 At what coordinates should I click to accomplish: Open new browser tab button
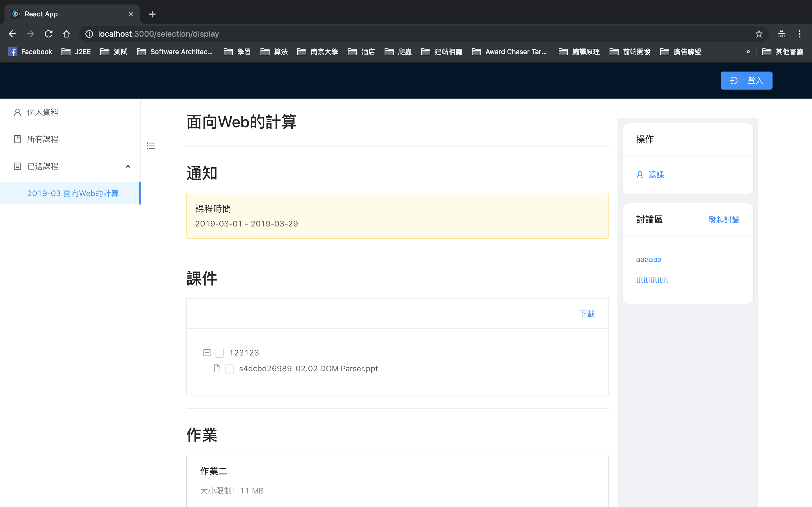(x=151, y=14)
